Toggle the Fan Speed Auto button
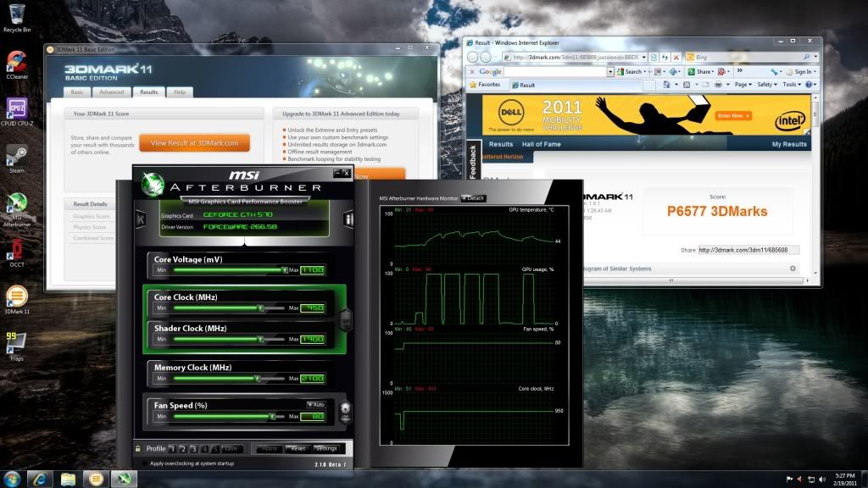 (316, 404)
